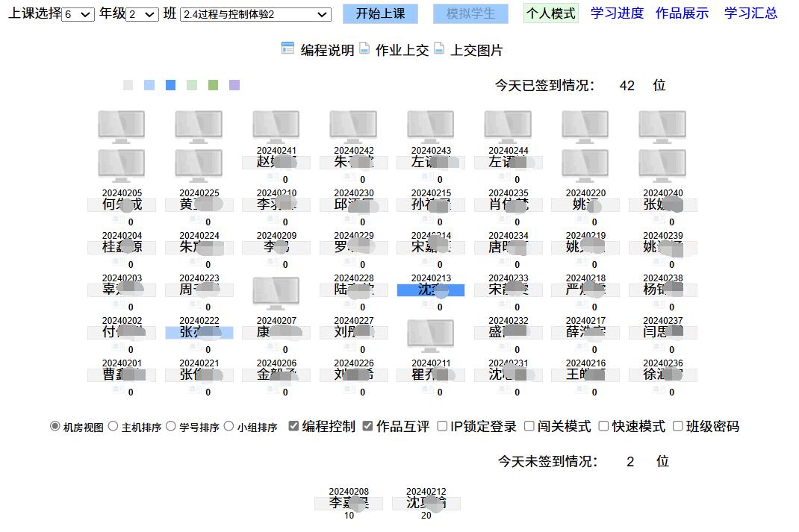Click top-row monitor above ID 20240244

(x=508, y=128)
